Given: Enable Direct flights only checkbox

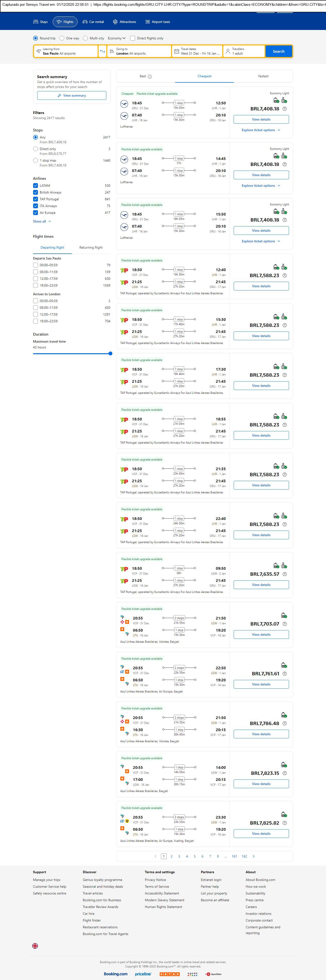Looking at the screenshot, I should 133,38.
